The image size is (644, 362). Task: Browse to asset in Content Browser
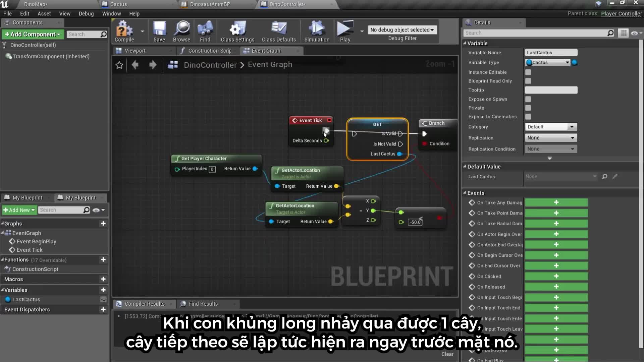click(x=181, y=31)
